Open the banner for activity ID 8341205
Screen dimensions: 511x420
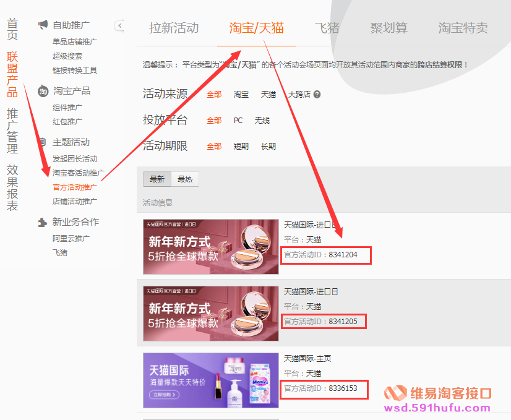tap(211, 314)
